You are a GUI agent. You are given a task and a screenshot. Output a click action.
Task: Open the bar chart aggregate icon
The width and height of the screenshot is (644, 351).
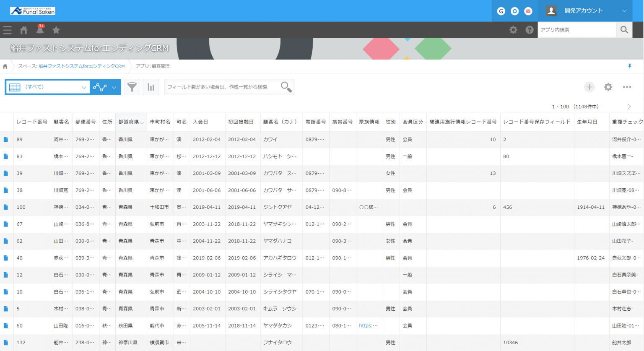[x=151, y=87]
